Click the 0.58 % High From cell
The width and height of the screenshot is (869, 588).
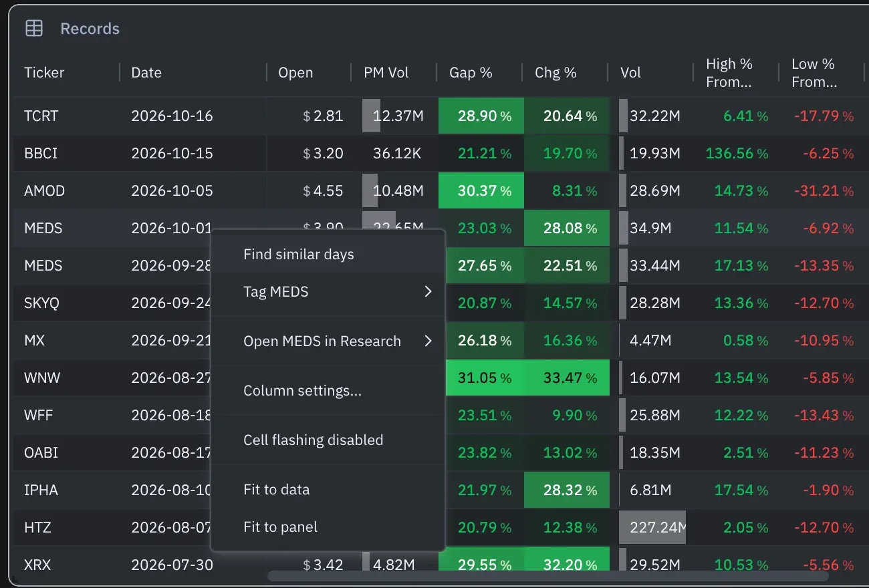click(737, 341)
